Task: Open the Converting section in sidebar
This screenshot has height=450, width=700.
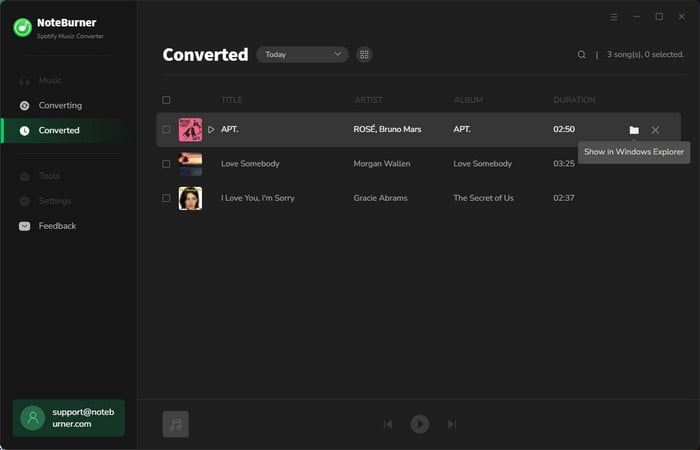Action: [x=60, y=105]
